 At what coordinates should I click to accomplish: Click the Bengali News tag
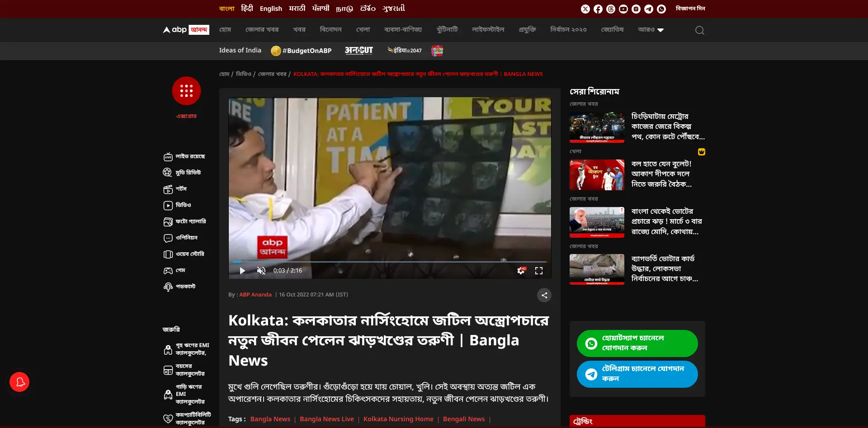click(464, 419)
